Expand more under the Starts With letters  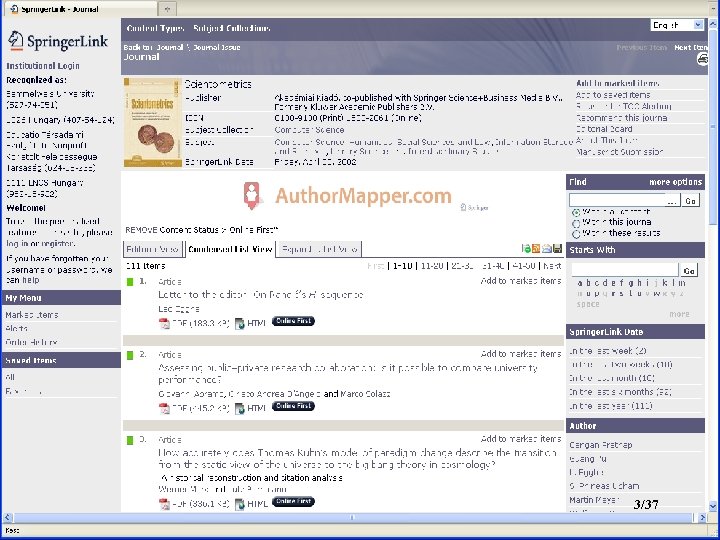(679, 315)
